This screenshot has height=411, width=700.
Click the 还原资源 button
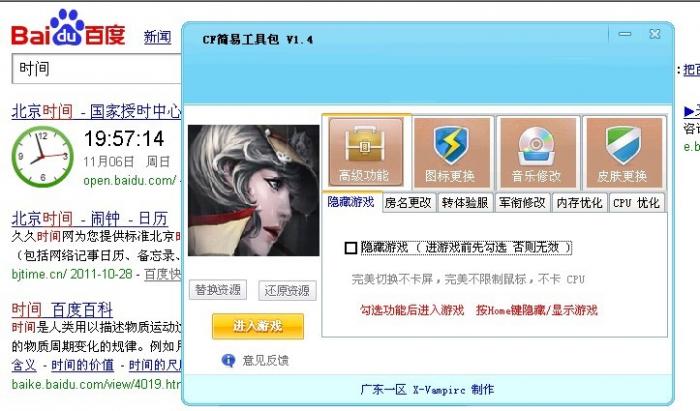287,291
